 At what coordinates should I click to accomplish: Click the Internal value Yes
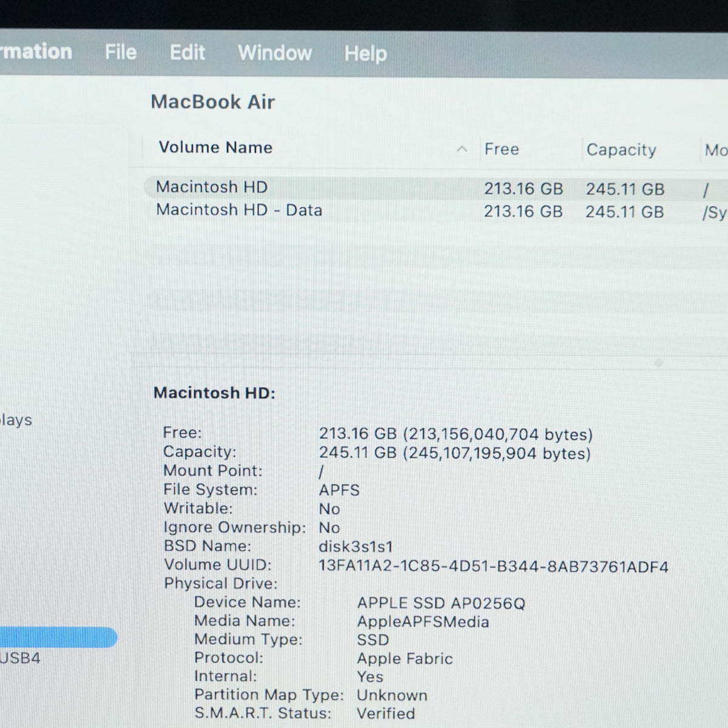tap(370, 677)
